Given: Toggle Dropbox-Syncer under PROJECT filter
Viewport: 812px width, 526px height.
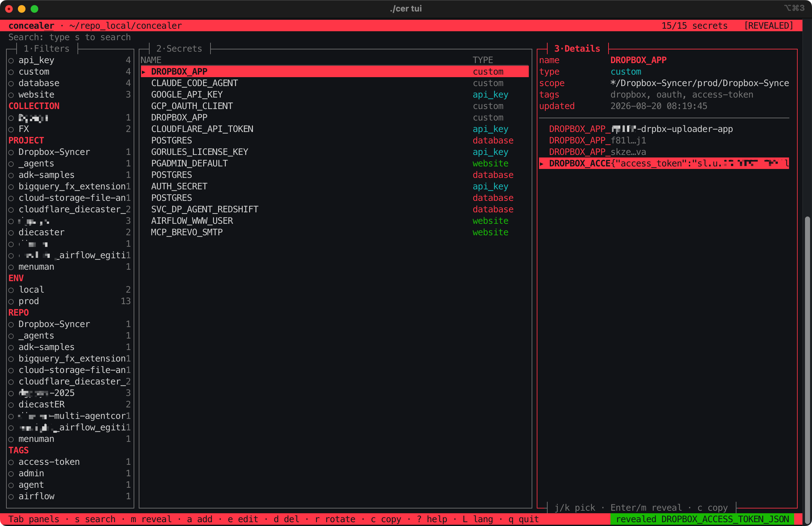Looking at the screenshot, I should click(70, 152).
